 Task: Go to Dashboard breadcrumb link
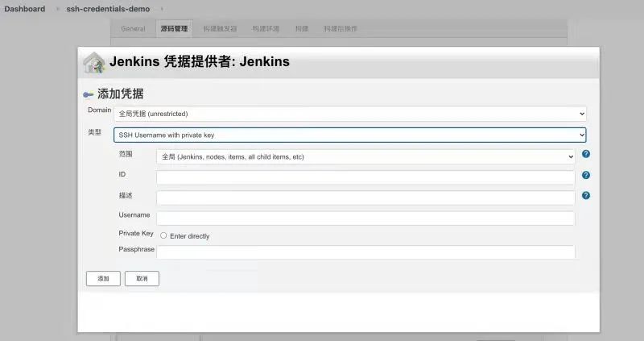25,9
